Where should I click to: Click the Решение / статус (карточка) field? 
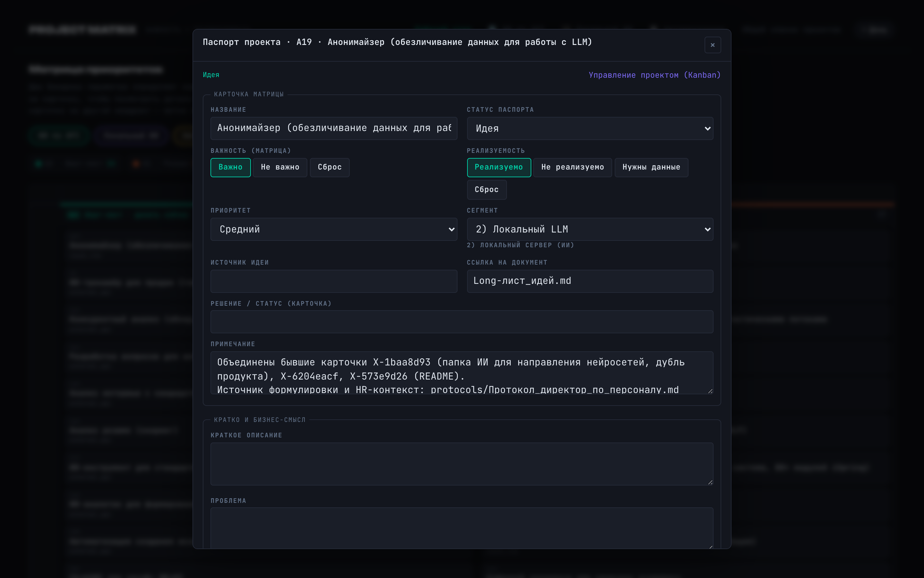462,322
